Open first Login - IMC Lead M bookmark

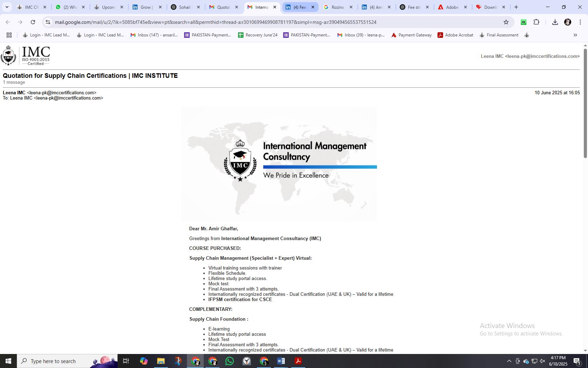(x=46, y=35)
